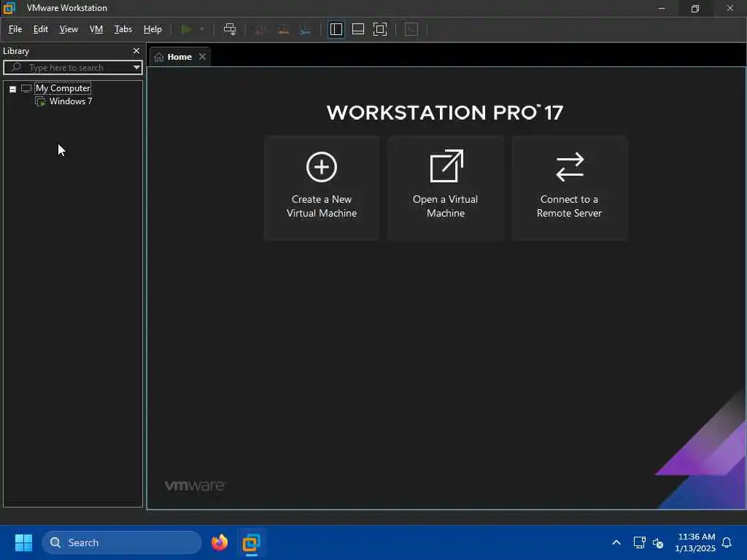The image size is (747, 560).
Task: Minimize the VMware Workstation window
Action: (x=661, y=8)
